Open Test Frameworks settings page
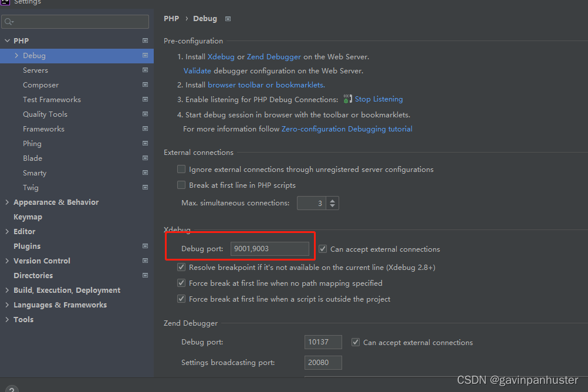Viewport: 588px width, 392px height. (52, 99)
